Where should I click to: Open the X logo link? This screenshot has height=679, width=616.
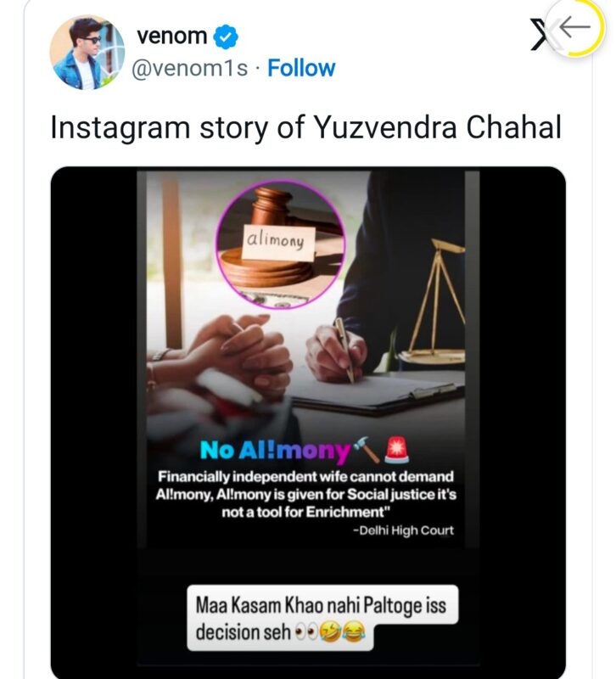540,34
